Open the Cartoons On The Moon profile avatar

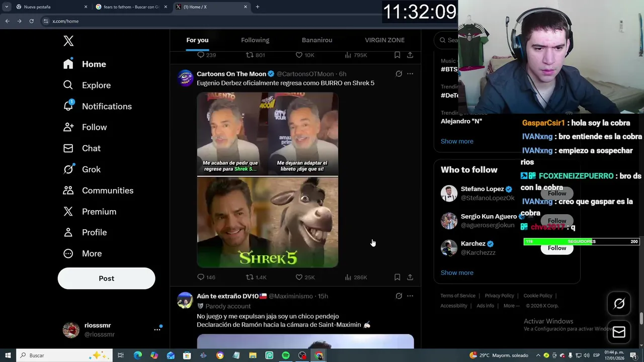click(x=185, y=78)
